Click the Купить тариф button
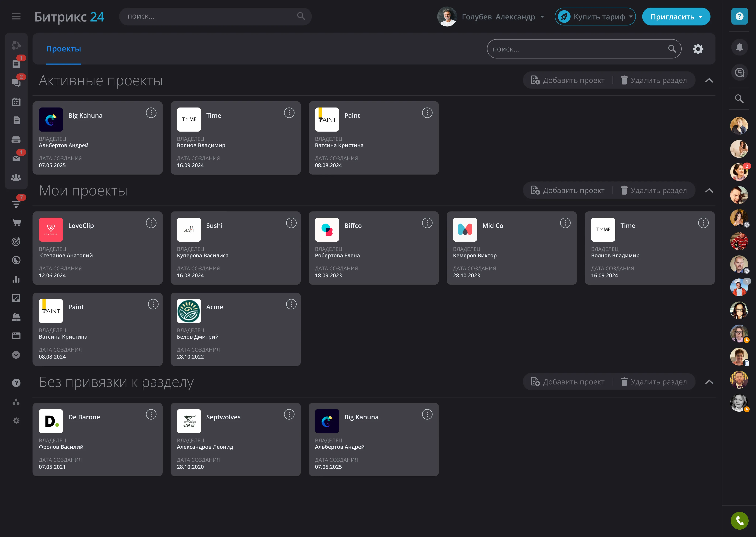Image resolution: width=756 pixels, height=537 pixels. click(595, 17)
